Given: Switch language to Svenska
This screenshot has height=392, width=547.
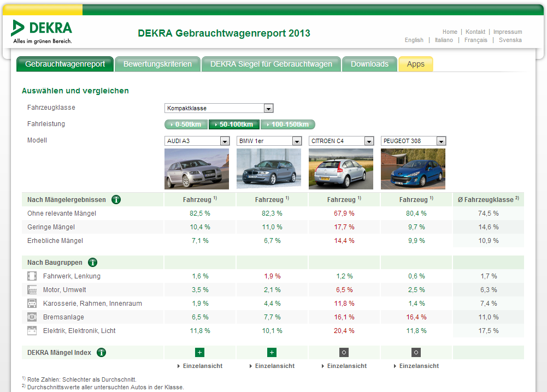Looking at the screenshot, I should 510,40.
